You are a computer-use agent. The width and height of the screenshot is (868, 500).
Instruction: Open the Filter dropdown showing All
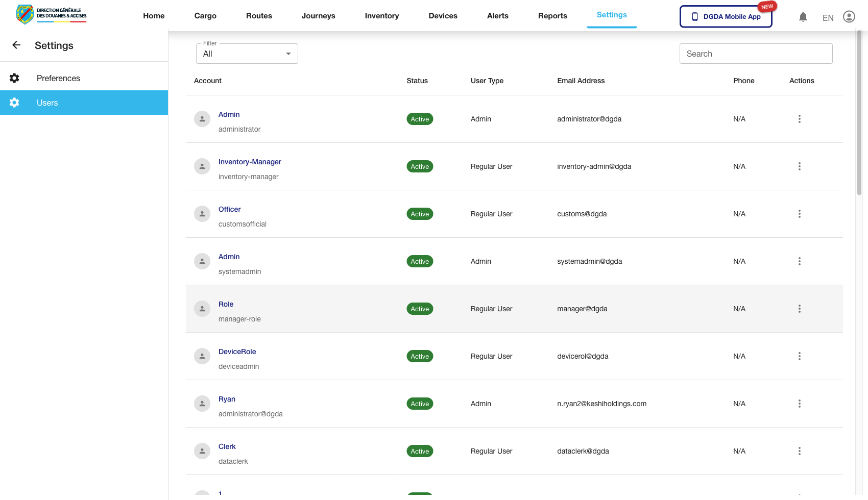247,53
